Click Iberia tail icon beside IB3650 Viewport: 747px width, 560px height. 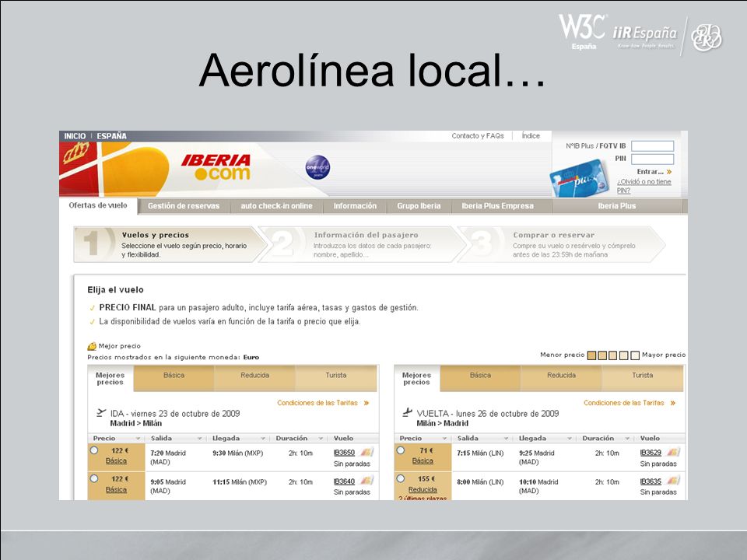(x=366, y=452)
